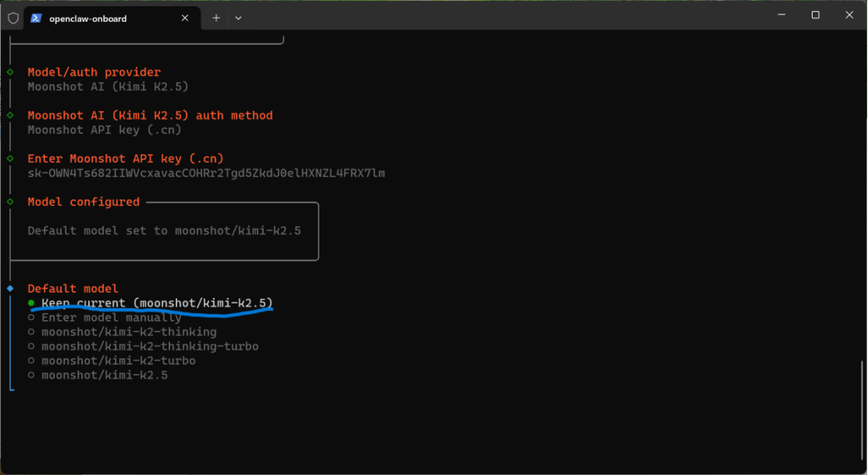This screenshot has width=868, height=475.
Task: Select the Keep current (moonshot/kimi-k2.5) option
Action: (x=156, y=303)
